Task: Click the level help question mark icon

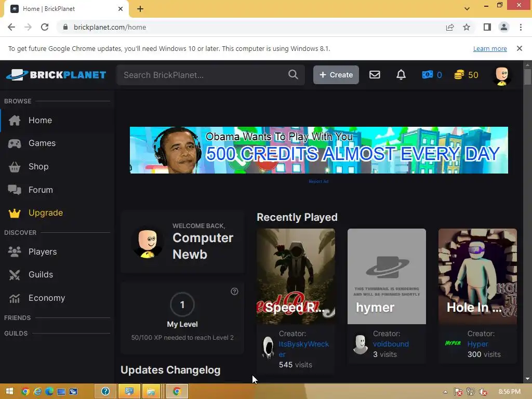Action: coord(234,291)
